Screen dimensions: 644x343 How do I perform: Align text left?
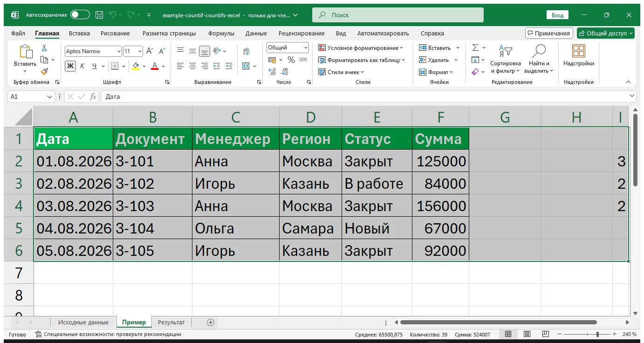pos(180,66)
